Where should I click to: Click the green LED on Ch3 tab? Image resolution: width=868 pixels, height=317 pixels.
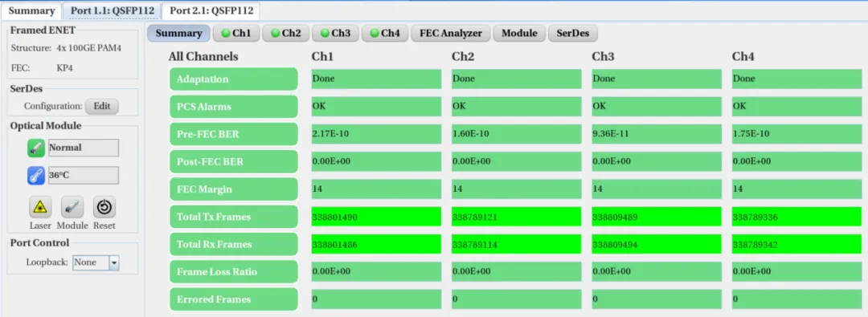coord(325,33)
